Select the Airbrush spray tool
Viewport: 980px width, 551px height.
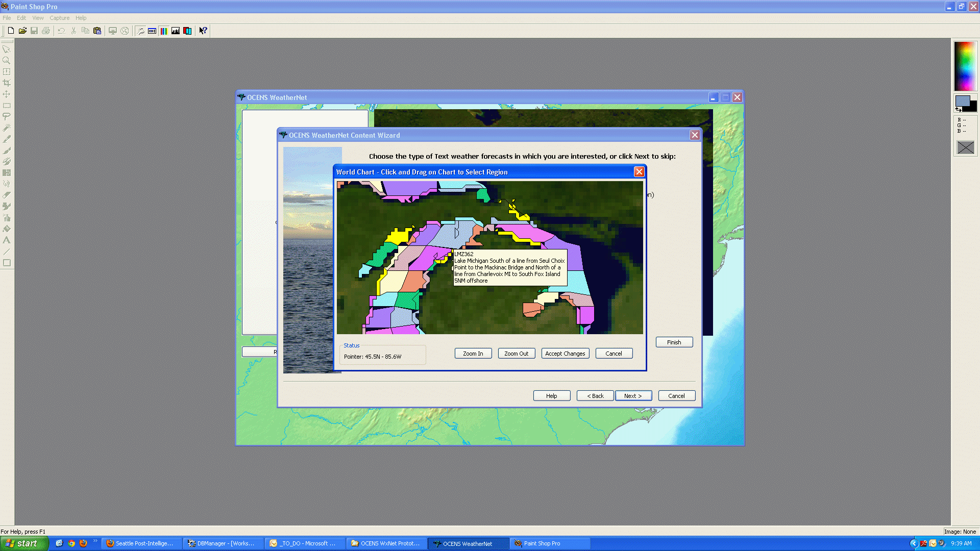pyautogui.click(x=7, y=217)
